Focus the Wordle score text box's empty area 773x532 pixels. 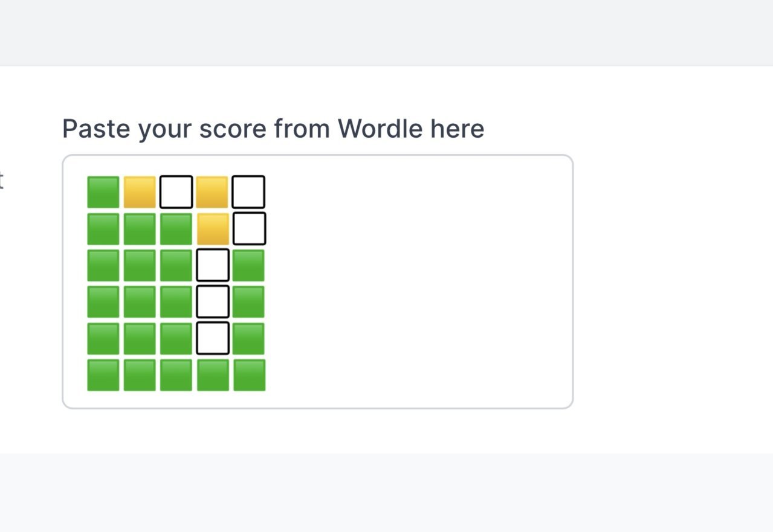click(417, 281)
